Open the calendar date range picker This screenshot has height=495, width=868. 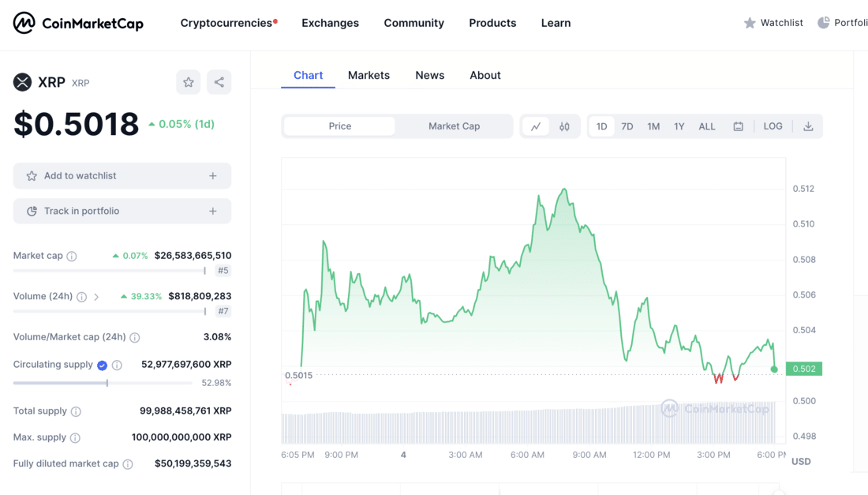(738, 126)
